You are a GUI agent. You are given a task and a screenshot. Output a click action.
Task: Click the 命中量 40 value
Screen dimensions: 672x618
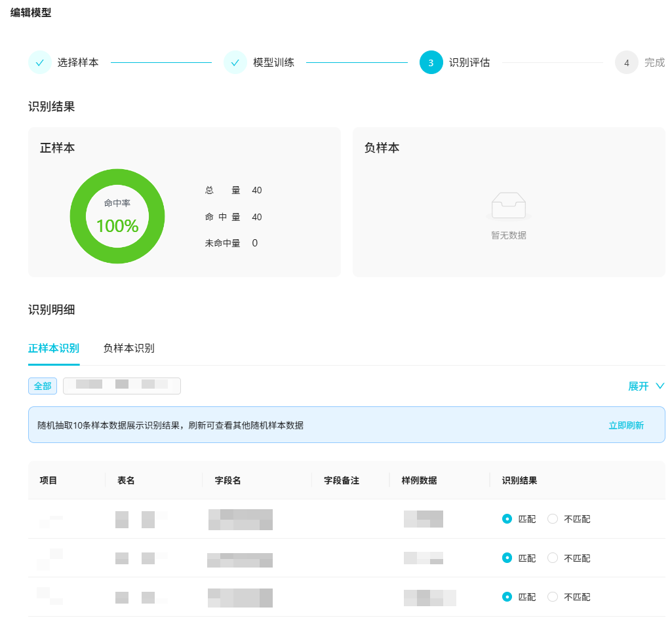coord(257,217)
